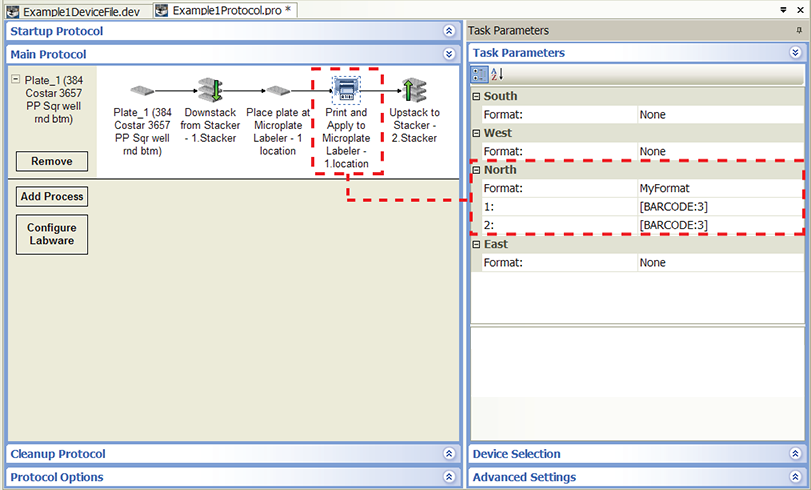Collapse the Plate_1 tree node
This screenshot has height=490, width=811.
point(15,80)
